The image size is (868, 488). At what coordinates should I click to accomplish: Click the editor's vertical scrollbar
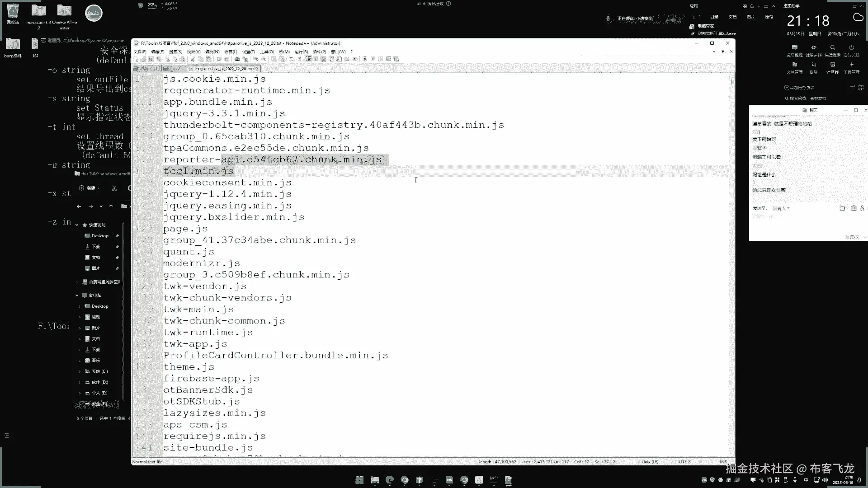tap(731, 271)
